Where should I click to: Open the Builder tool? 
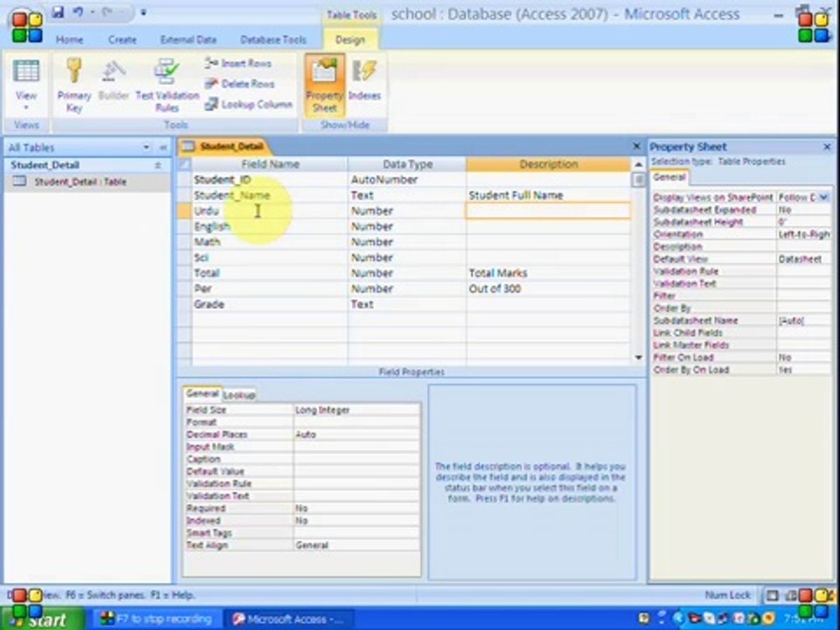coord(114,80)
